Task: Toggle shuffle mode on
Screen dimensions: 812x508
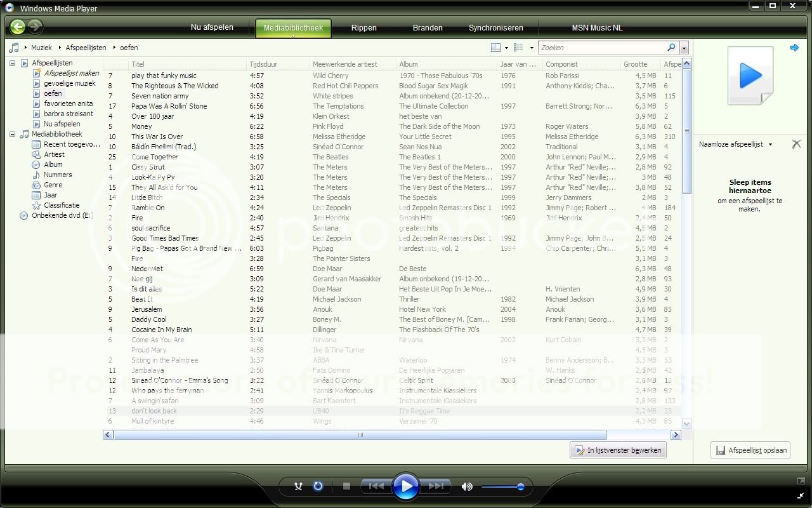Action: coord(298,486)
